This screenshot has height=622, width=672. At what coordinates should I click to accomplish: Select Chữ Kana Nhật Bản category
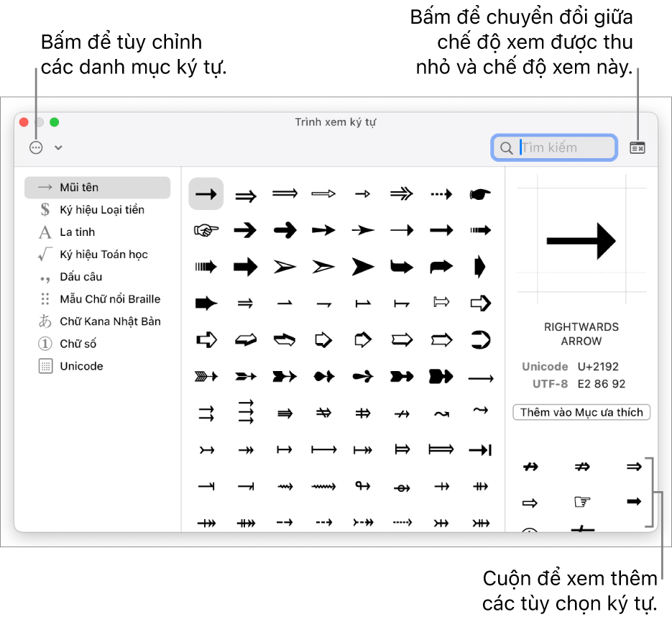click(97, 321)
